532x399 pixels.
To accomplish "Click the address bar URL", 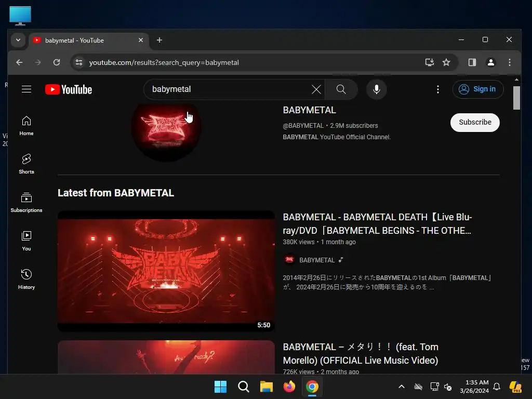I will 164,62.
